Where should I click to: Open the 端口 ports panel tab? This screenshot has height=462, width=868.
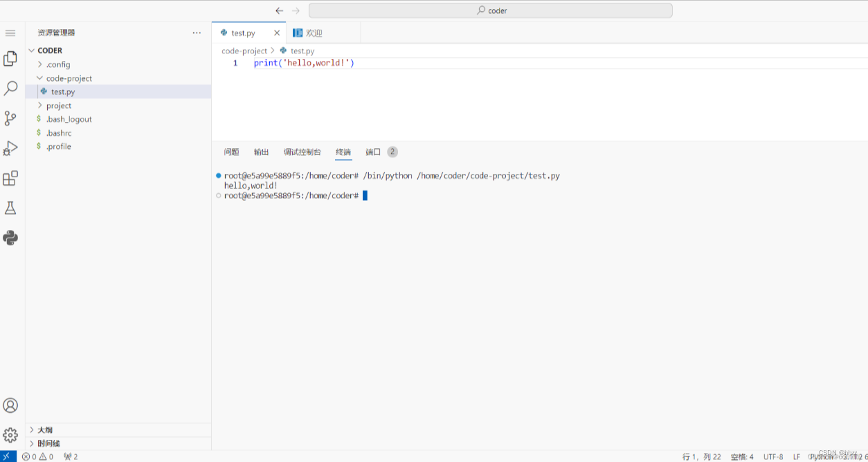373,152
